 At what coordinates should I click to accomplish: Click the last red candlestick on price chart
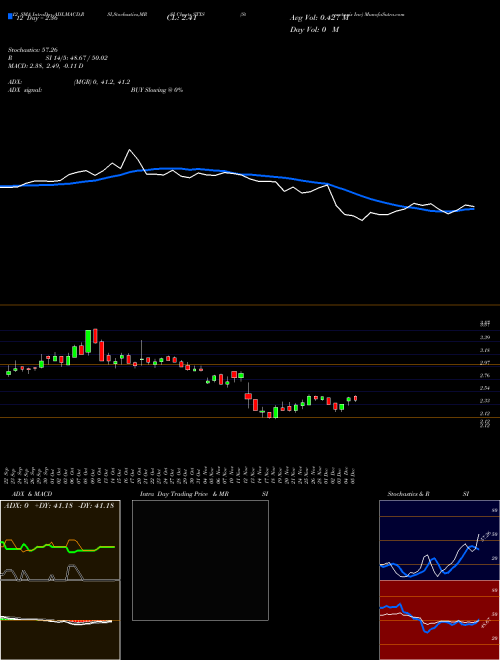coord(356,398)
